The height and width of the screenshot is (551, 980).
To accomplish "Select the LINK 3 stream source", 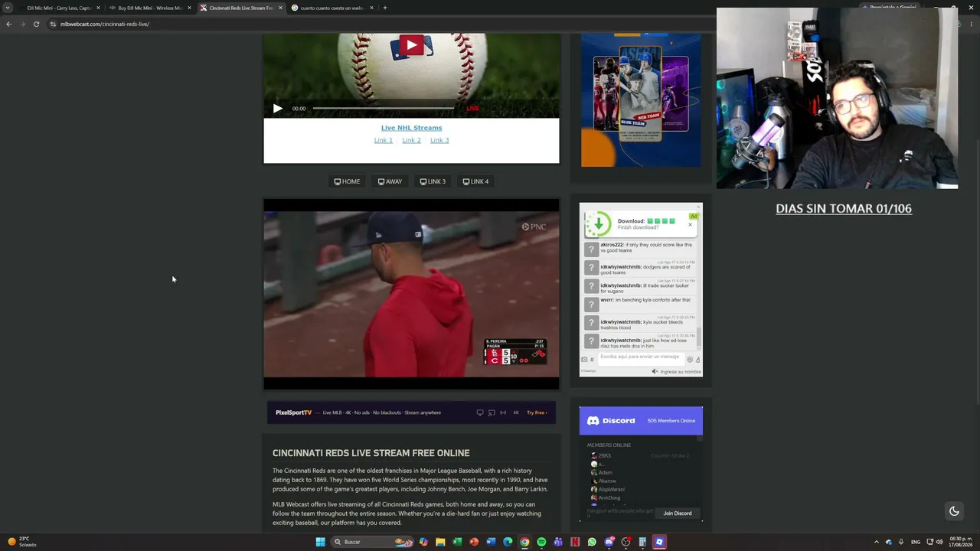I will coord(433,181).
